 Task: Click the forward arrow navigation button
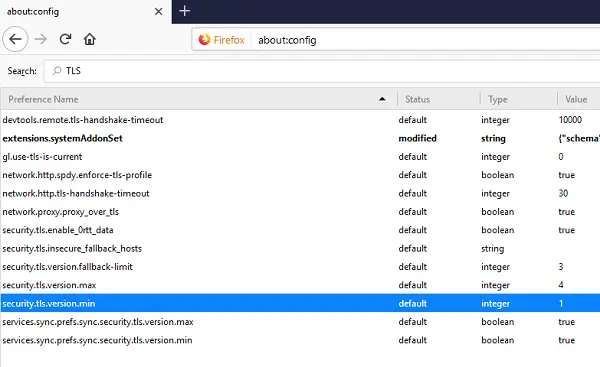41,39
